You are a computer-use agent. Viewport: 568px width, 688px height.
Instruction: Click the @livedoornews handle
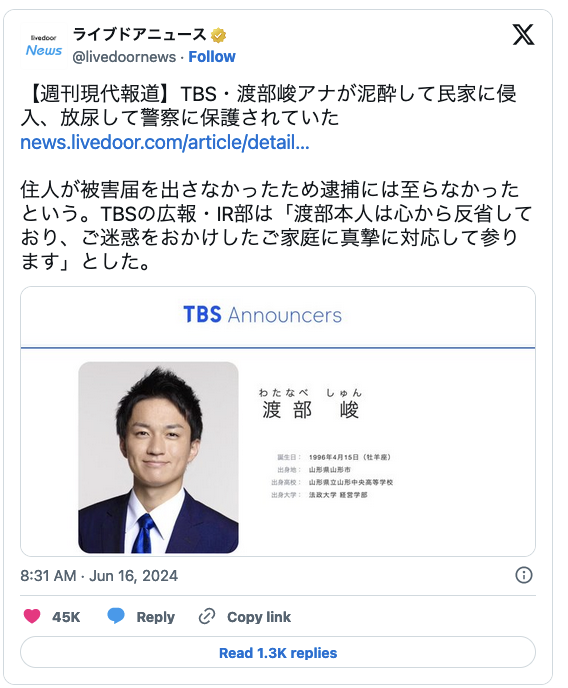[124, 57]
